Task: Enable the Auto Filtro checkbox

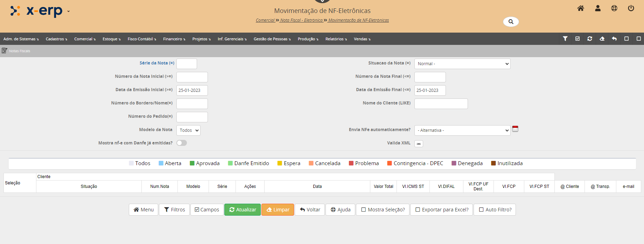Action: click(x=481, y=210)
